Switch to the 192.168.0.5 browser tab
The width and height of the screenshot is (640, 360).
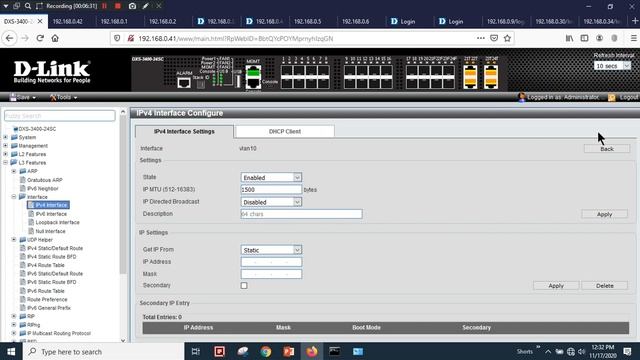[x=307, y=21]
